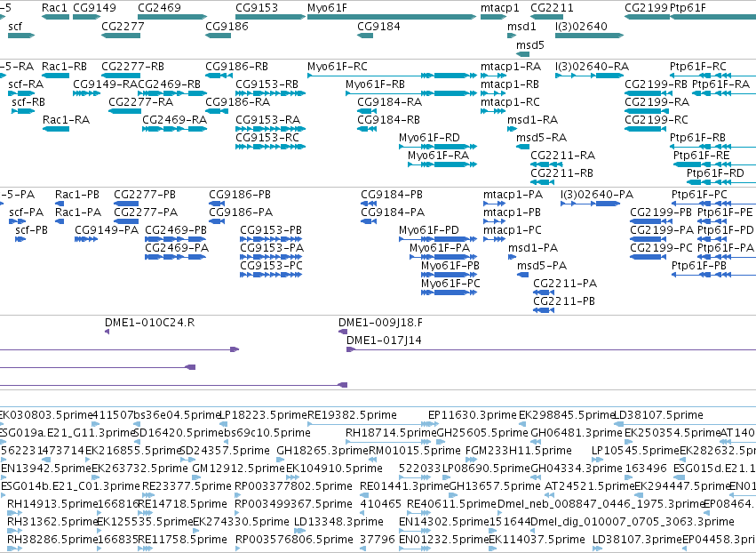This screenshot has height=553, width=756.
Task: Click the msd5 gene label
Action: [x=530, y=44]
